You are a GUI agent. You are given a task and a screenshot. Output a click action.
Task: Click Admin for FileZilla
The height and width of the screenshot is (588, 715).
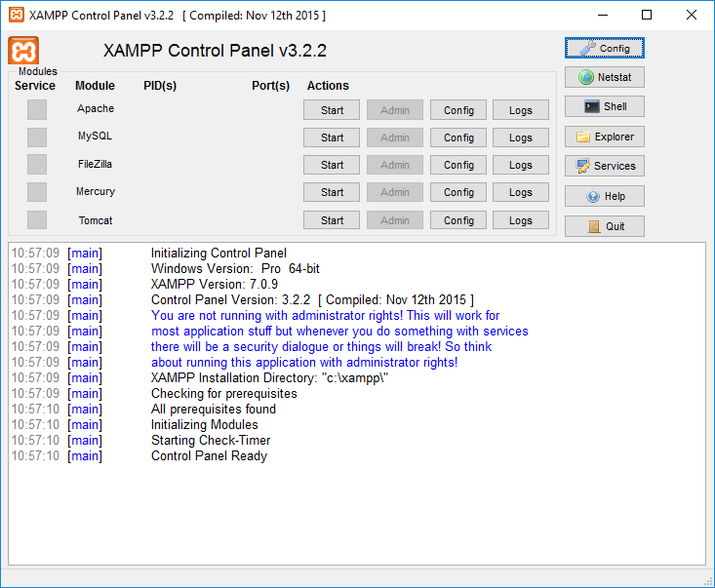395,165
